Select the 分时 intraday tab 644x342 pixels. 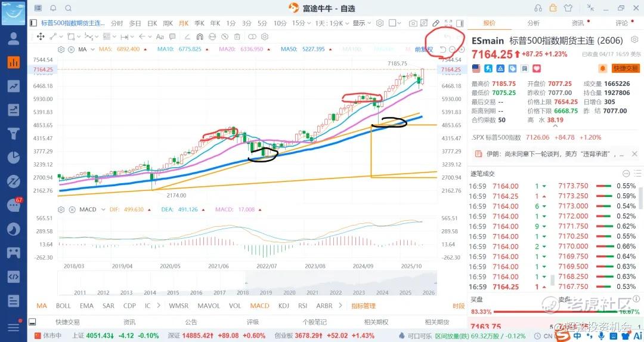click(117, 23)
